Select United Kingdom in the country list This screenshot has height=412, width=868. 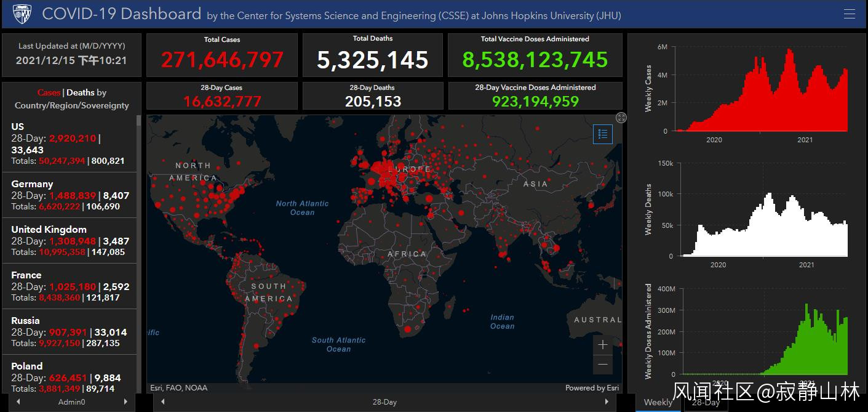tap(70, 240)
